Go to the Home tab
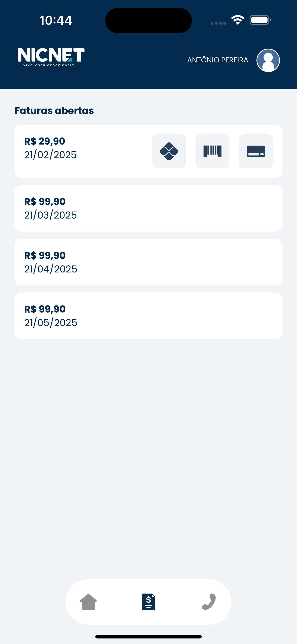This screenshot has width=297, height=644. pos(88,602)
